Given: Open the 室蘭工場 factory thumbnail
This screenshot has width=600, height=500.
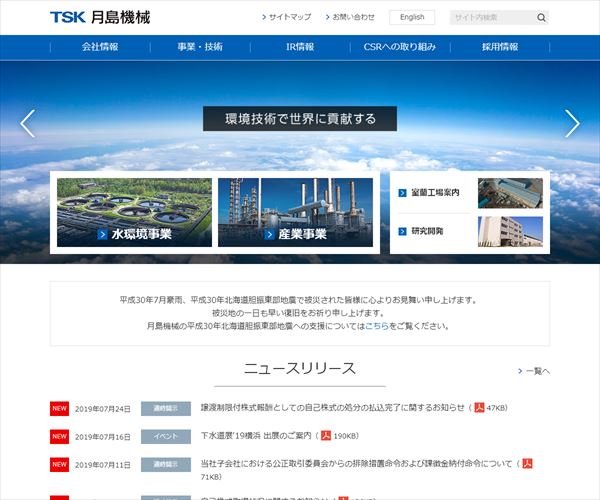Looking at the screenshot, I should 510,193.
